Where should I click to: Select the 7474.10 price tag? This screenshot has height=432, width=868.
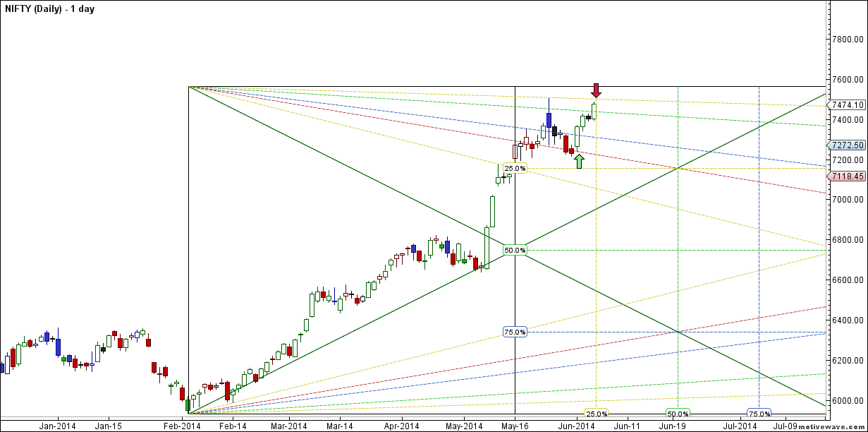tap(848, 104)
